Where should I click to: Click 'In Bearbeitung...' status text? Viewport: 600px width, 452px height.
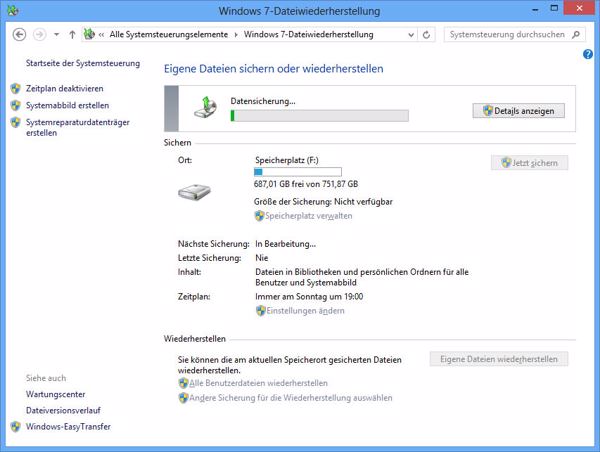pos(285,244)
